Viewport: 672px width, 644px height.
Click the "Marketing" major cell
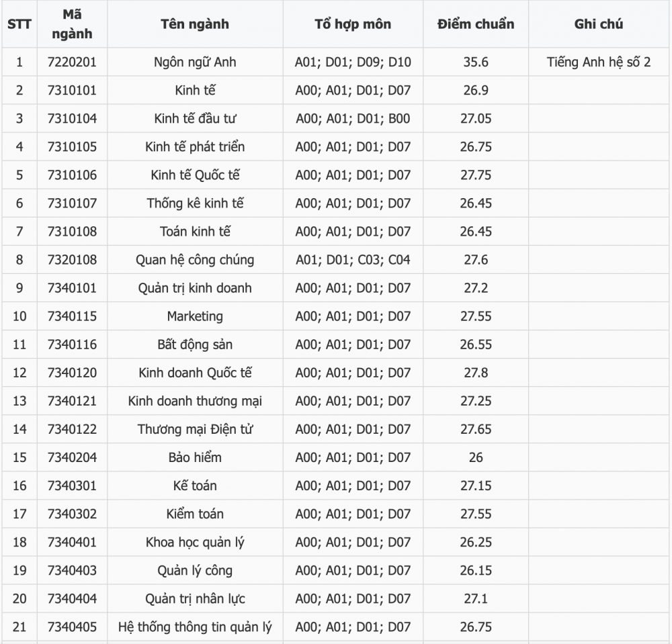(x=195, y=316)
